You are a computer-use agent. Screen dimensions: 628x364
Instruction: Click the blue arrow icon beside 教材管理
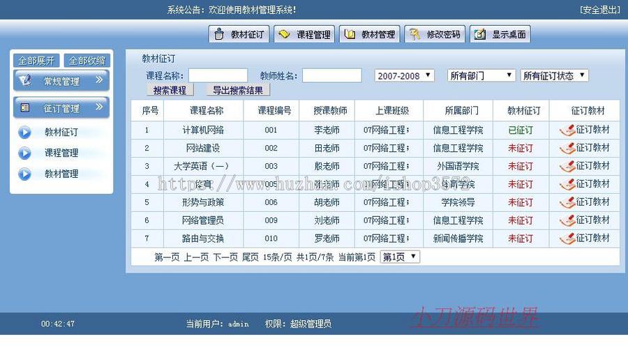click(24, 174)
